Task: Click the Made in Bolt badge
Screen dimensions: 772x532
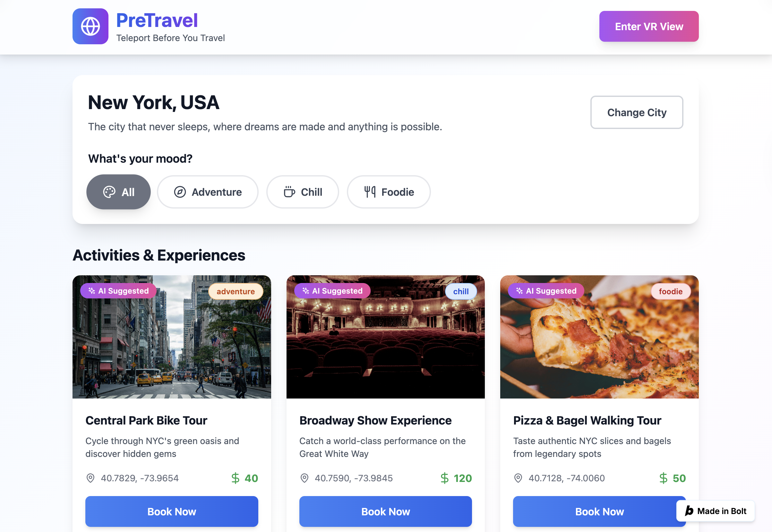Action: point(715,511)
